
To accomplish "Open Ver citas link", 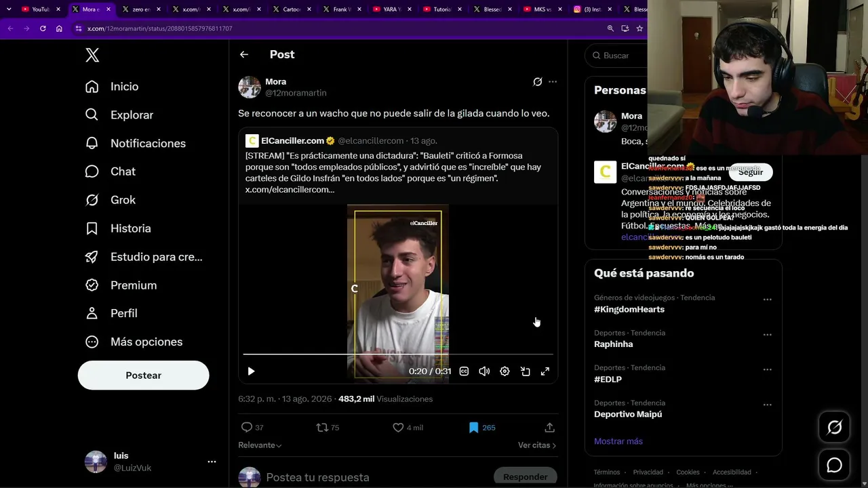I will (537, 445).
